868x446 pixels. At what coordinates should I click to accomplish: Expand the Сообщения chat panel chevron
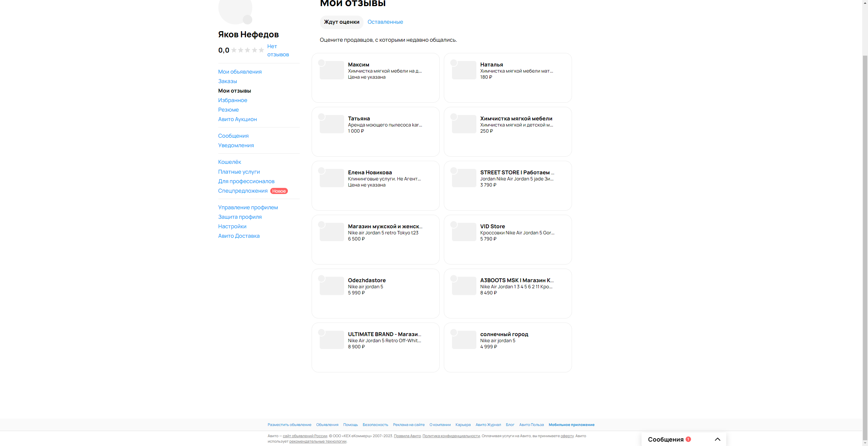pyautogui.click(x=717, y=439)
